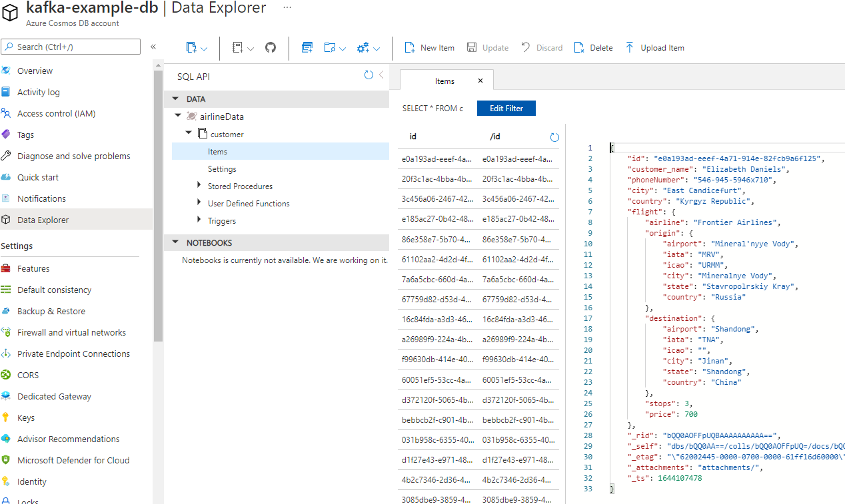Click the phoneNumber line in the JSON editor
Screen dimensions: 845x504
point(702,180)
